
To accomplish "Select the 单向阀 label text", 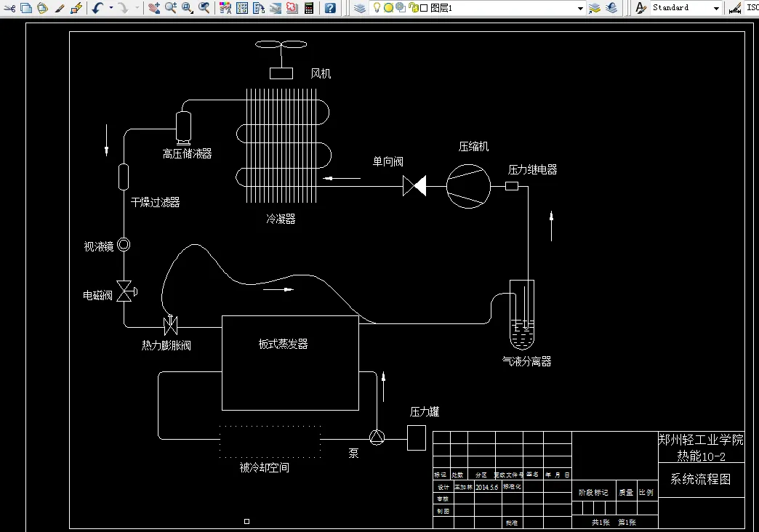I will coord(387,161).
